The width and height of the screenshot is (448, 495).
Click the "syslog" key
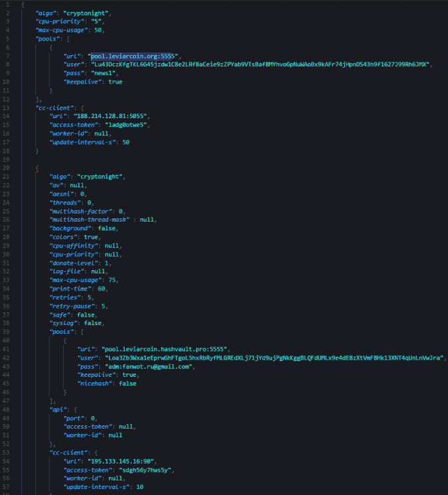(x=64, y=322)
